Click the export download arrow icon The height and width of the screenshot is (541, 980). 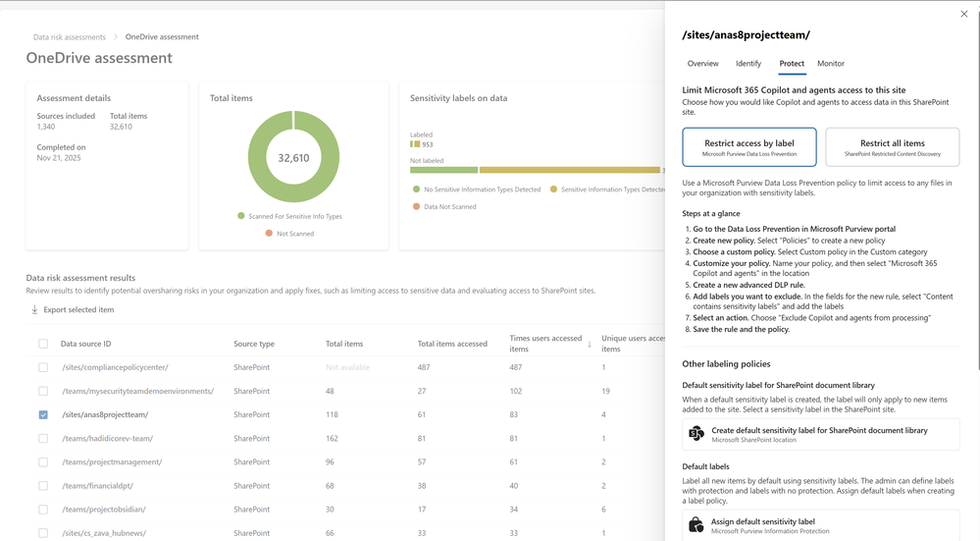tap(35, 310)
